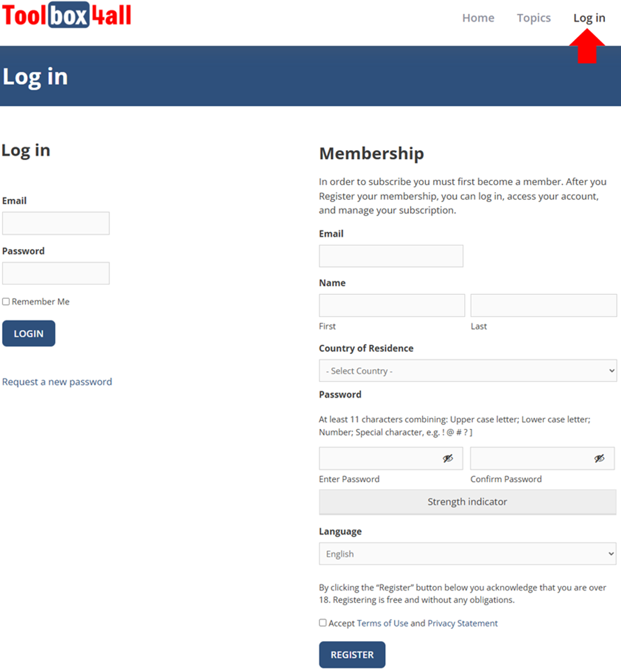Click the Request a new password link
This screenshot has height=672, width=621.
point(57,382)
